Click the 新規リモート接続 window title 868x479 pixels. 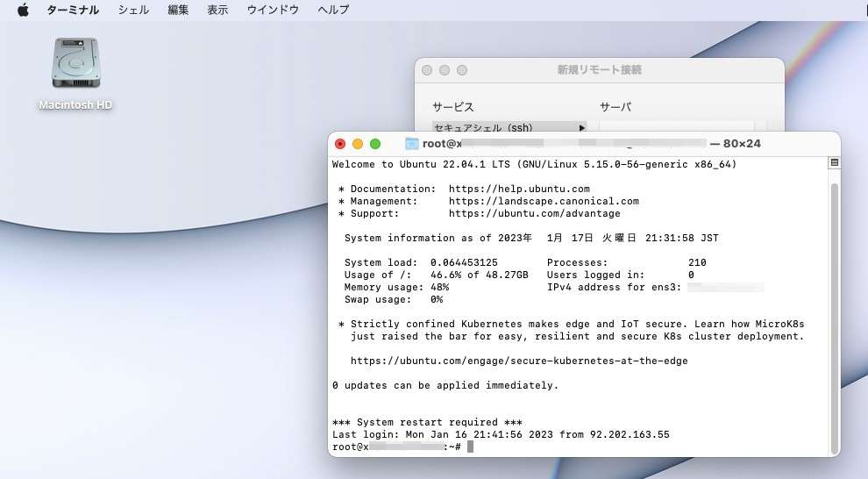point(599,70)
